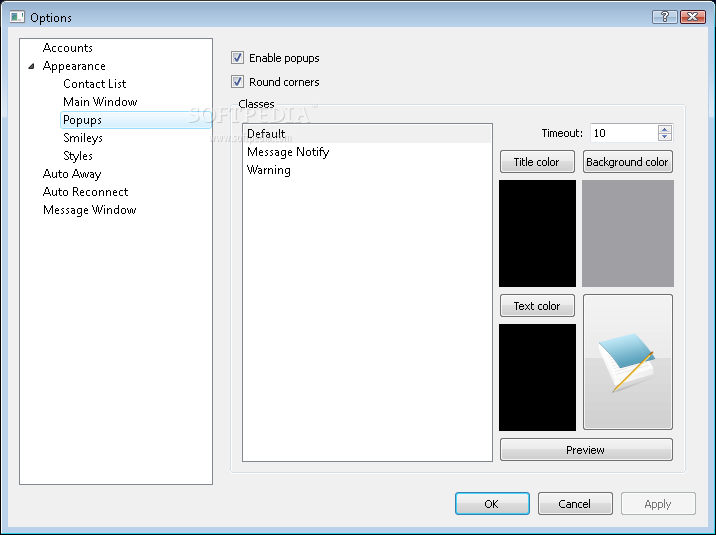Select the Popups tree item
This screenshot has height=535, width=716.
(x=136, y=120)
